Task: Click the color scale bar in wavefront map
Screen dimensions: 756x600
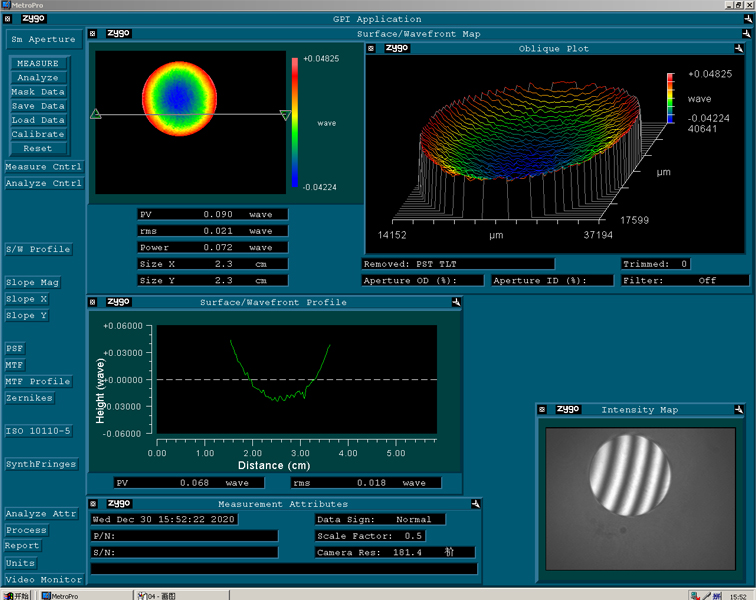Action: point(294,122)
